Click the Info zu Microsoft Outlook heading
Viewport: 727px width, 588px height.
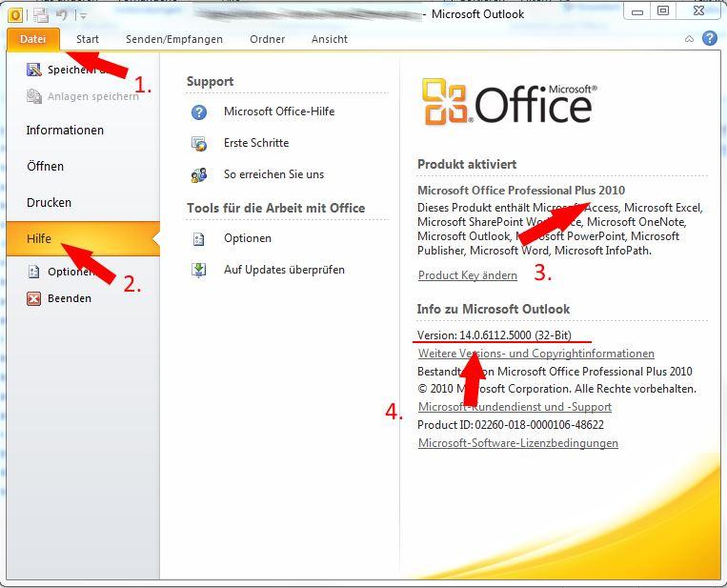(x=494, y=310)
